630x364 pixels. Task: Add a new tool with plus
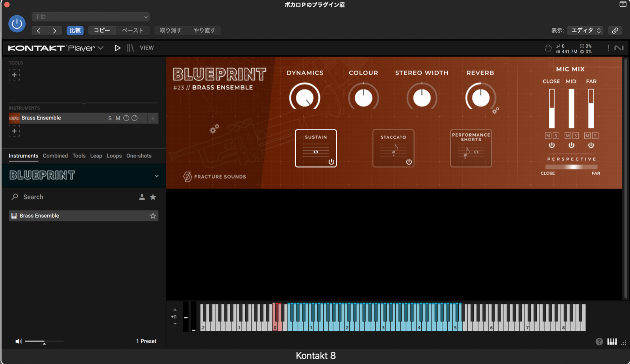coord(14,75)
